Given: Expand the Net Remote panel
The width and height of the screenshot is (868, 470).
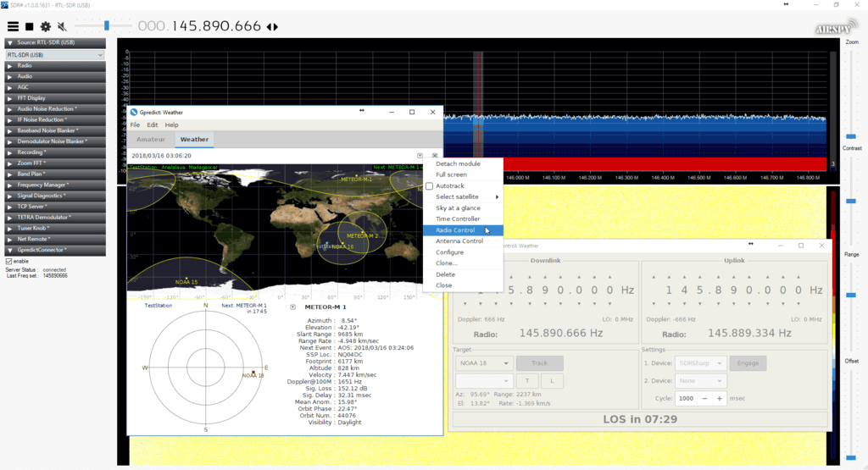Looking at the screenshot, I should click(x=55, y=239).
